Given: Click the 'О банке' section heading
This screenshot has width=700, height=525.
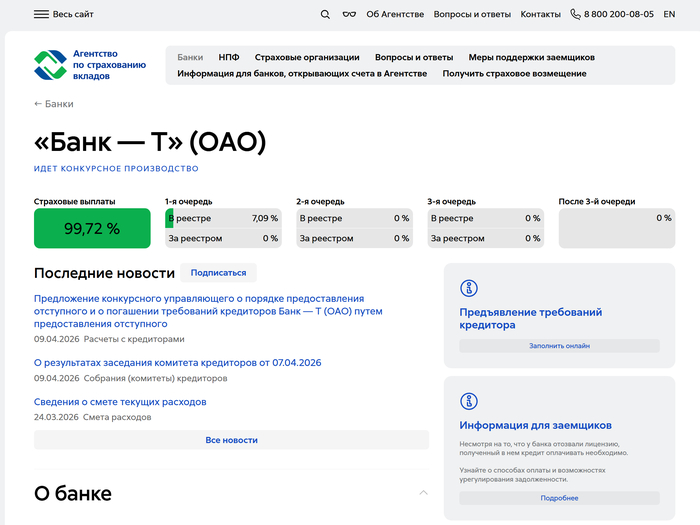Looking at the screenshot, I should [x=73, y=493].
